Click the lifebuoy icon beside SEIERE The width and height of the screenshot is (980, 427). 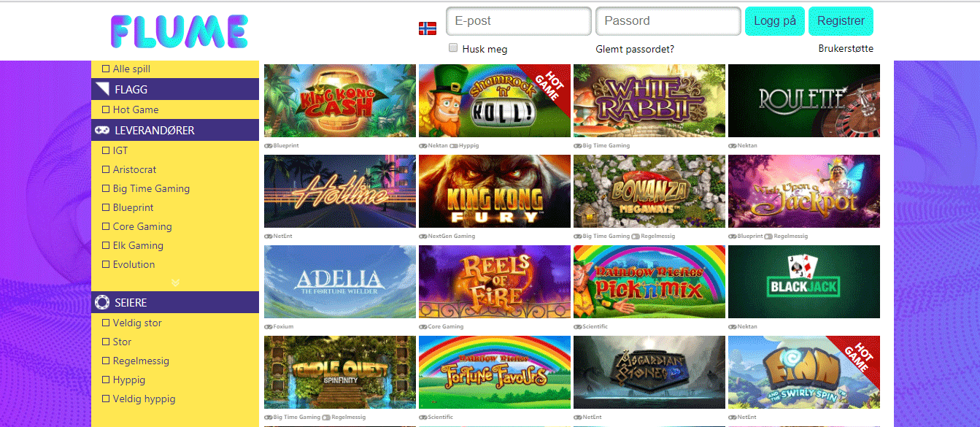pos(103,302)
